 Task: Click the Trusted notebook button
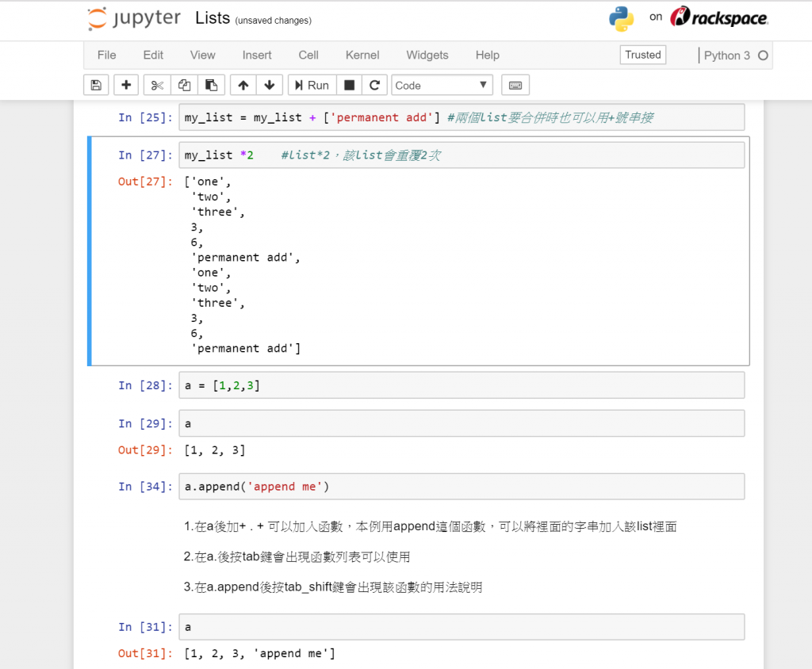click(x=642, y=55)
